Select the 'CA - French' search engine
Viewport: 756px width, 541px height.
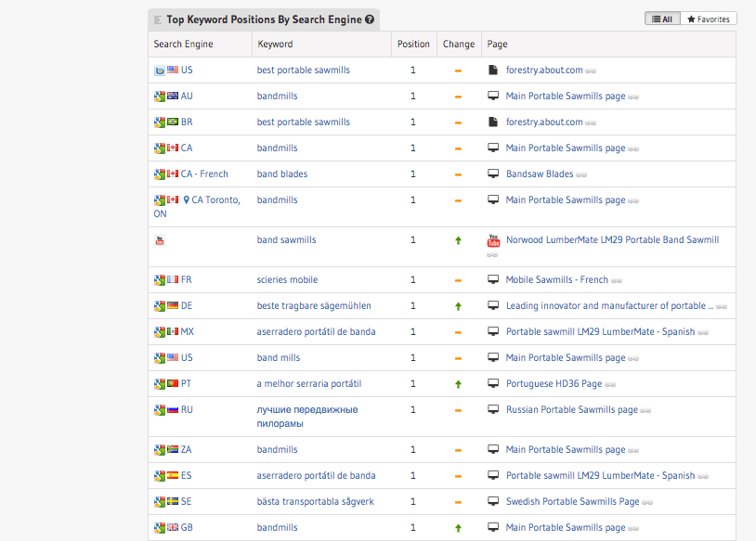click(204, 174)
